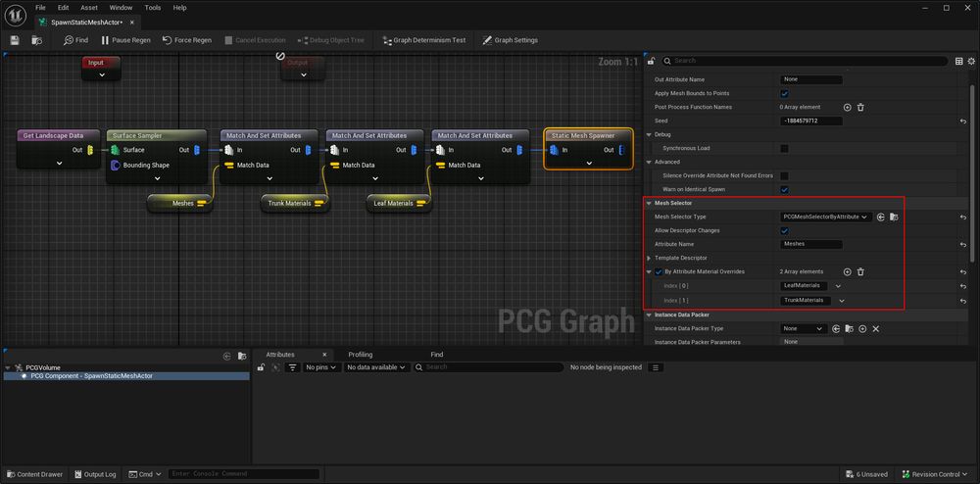
Task: Expand the Template Descriptor section
Action: (648, 258)
